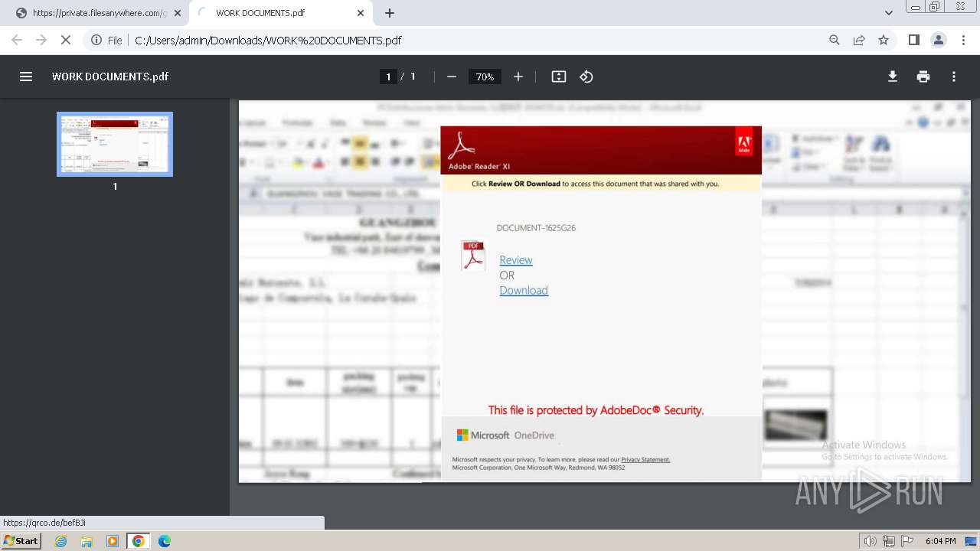Close the WORK DOCUMENTS.pdf tab

361,13
